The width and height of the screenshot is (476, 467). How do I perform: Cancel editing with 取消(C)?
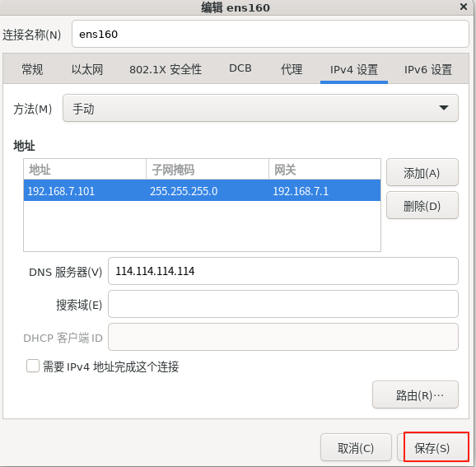pos(356,447)
